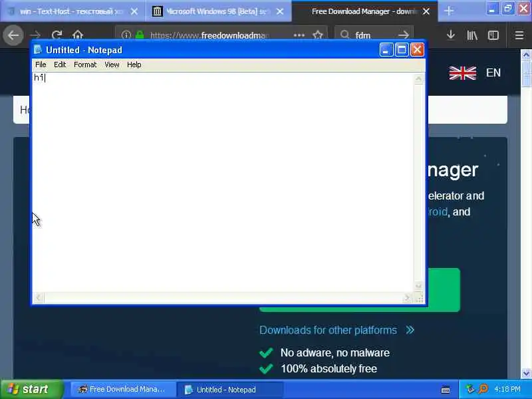
Task: Open Notepad Help menu
Action: [x=134, y=65]
